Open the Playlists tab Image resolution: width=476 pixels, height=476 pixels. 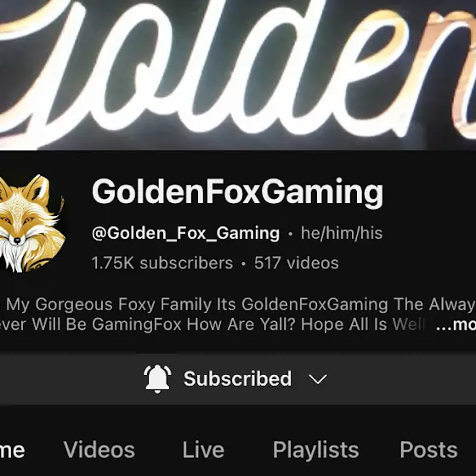click(315, 450)
